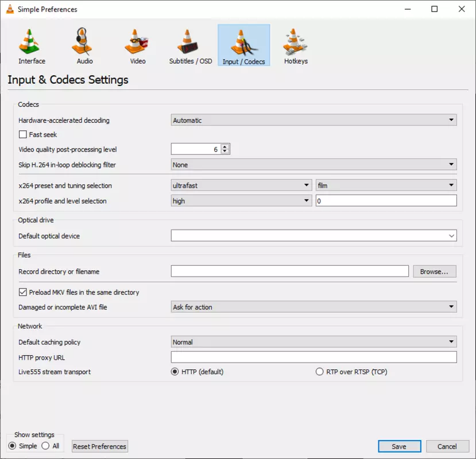The image size is (476, 459).
Task: Select the Input / Codecs cone icon
Action: [x=244, y=42]
